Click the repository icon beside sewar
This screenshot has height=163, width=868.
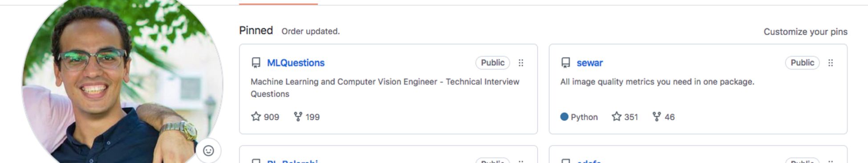tap(566, 63)
